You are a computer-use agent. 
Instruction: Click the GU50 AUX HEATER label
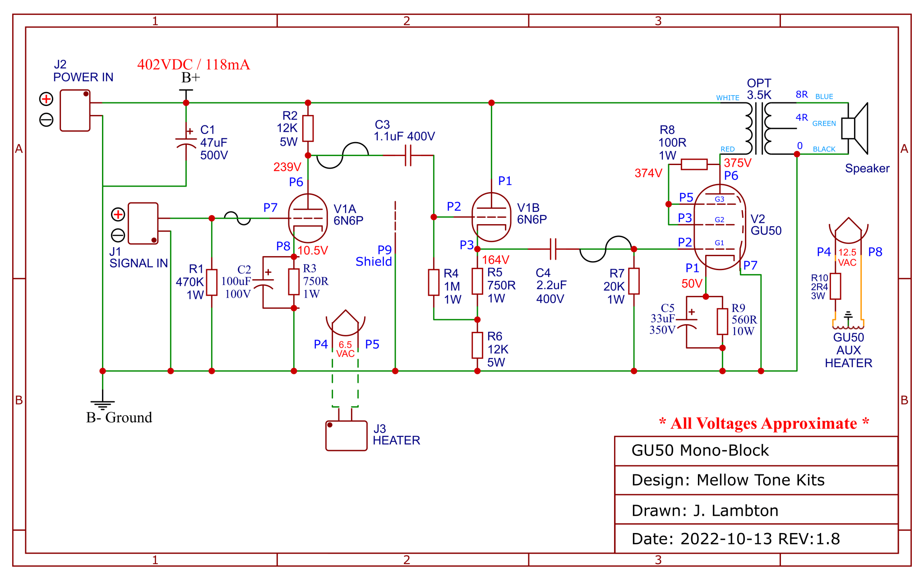(848, 350)
